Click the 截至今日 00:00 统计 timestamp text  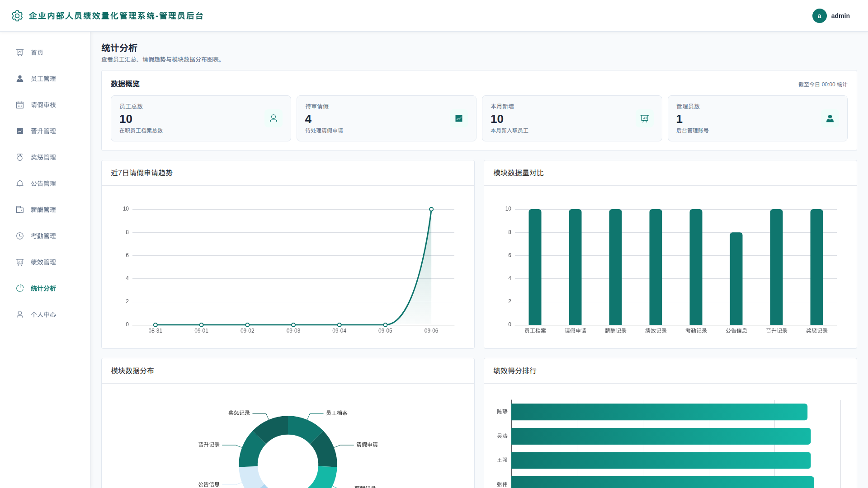click(x=823, y=84)
